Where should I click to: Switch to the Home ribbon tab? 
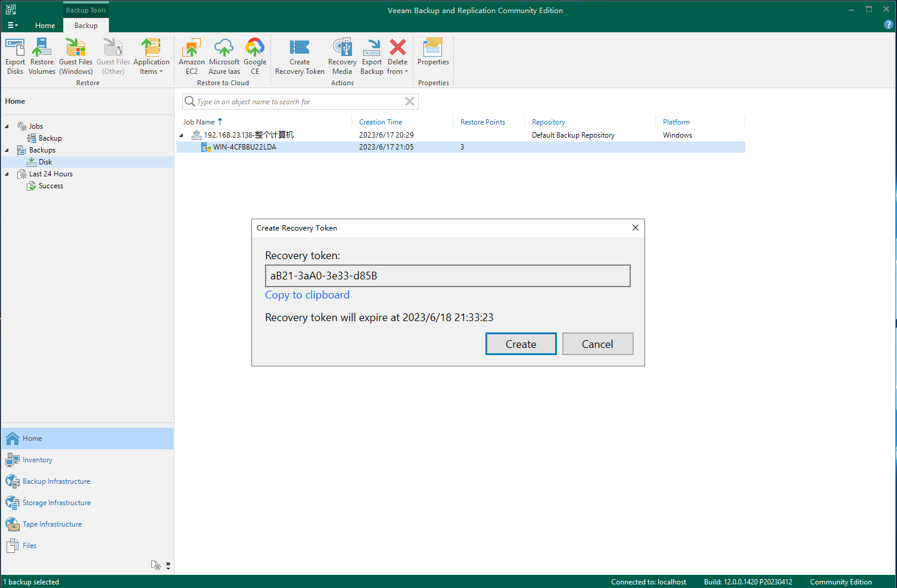click(45, 26)
